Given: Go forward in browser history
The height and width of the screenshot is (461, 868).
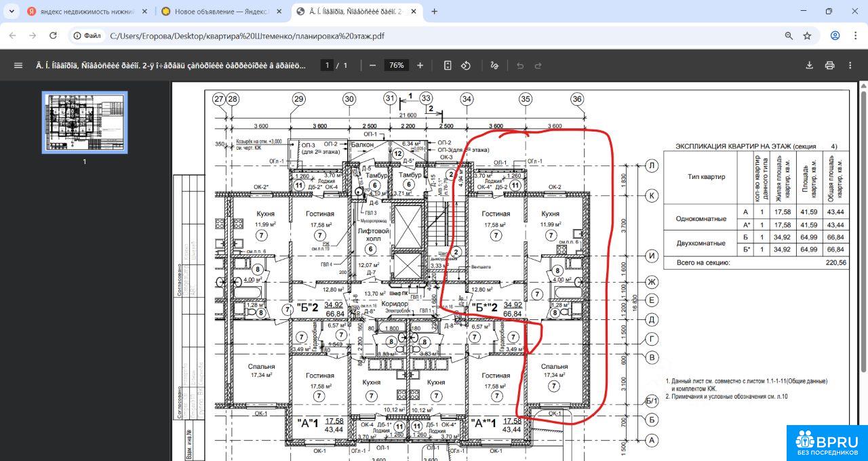Looking at the screenshot, I should (x=34, y=35).
